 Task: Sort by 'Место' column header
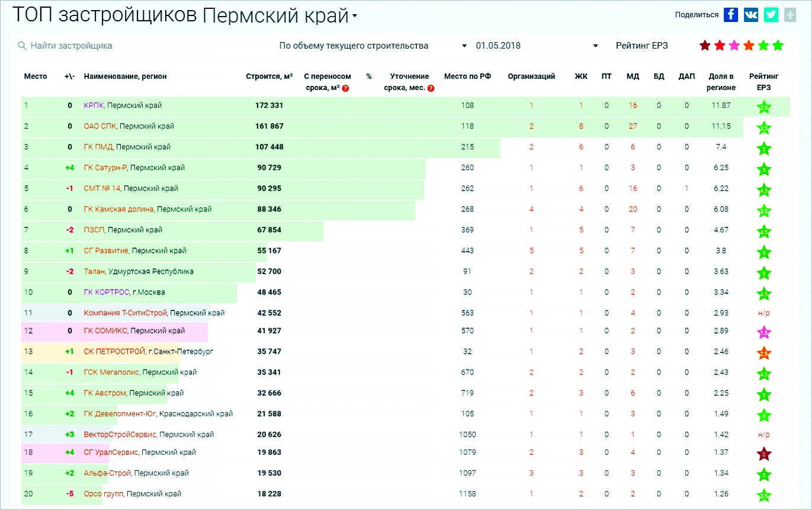tap(36, 76)
